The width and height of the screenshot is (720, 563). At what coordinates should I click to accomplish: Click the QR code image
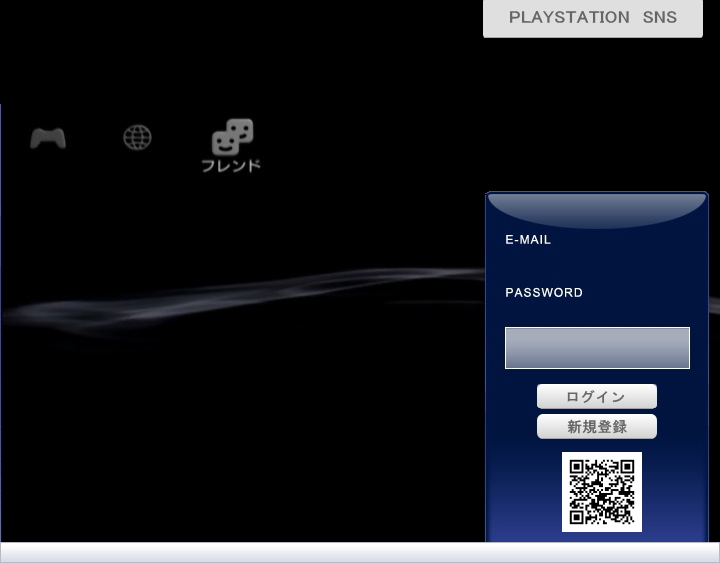click(x=601, y=492)
